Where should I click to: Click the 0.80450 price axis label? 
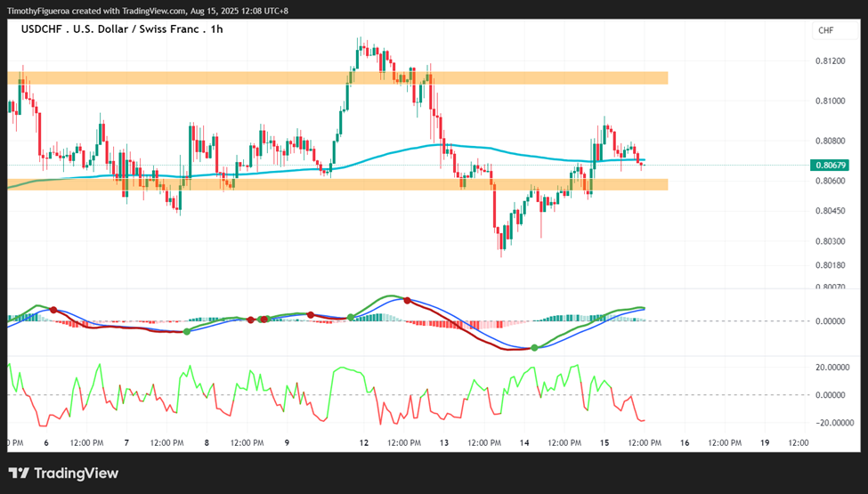pyautogui.click(x=831, y=211)
